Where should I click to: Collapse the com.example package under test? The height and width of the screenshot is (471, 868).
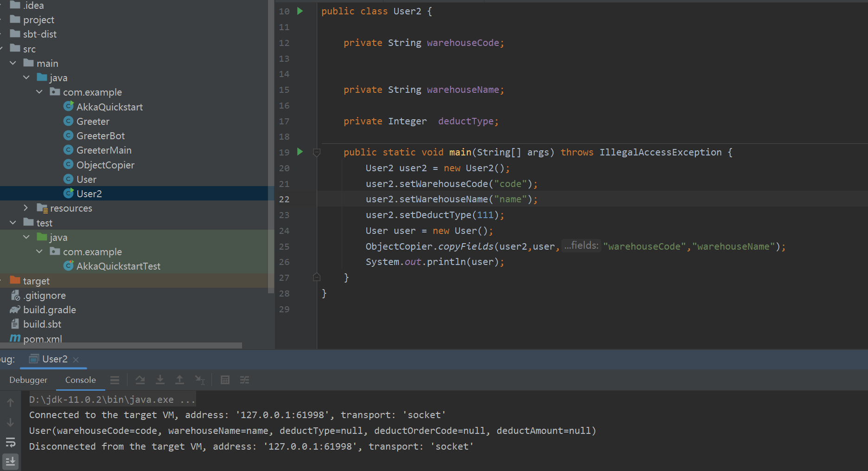pyautogui.click(x=39, y=252)
